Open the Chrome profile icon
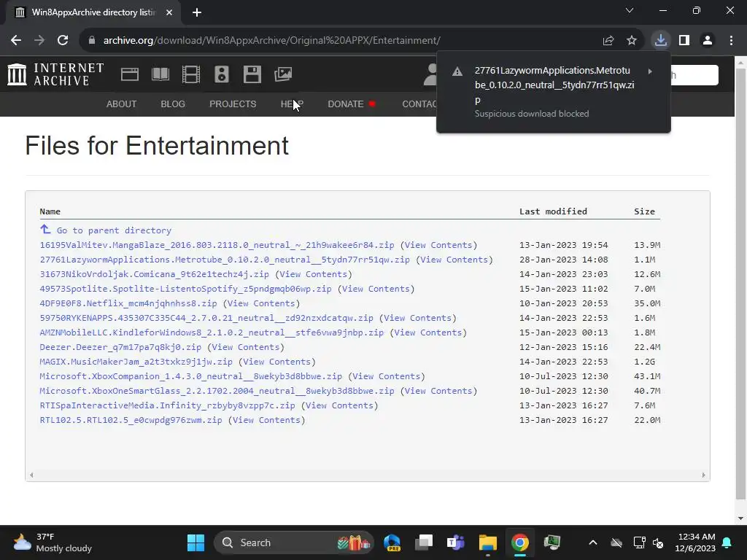747x560 pixels. [708, 41]
